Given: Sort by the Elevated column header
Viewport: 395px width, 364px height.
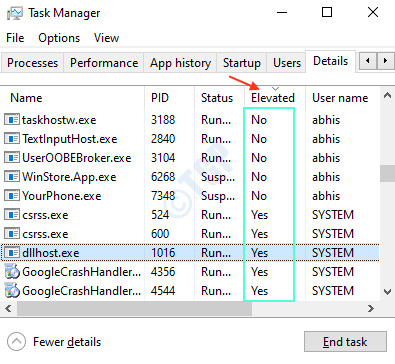Looking at the screenshot, I should [275, 98].
